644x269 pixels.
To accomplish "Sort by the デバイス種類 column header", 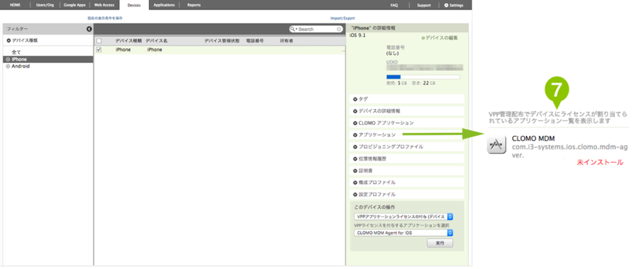I will 128,41.
